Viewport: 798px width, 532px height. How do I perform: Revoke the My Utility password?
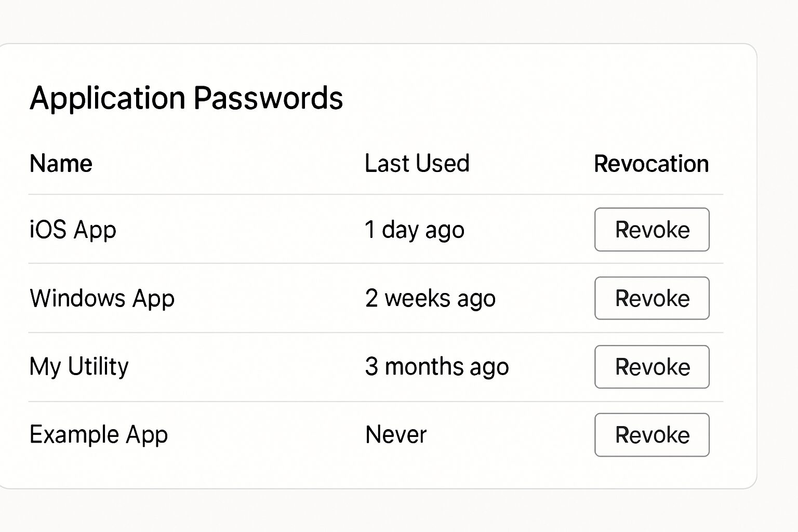651,366
